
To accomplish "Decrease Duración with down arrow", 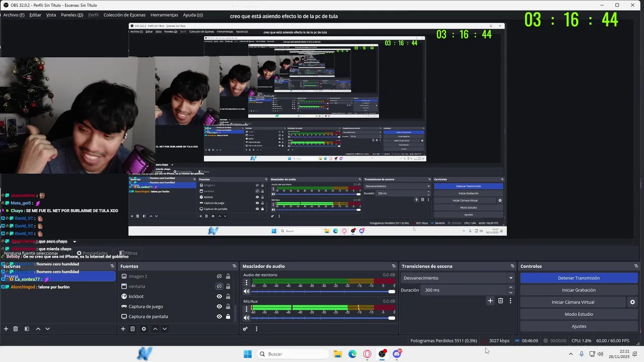I will pos(511,293).
